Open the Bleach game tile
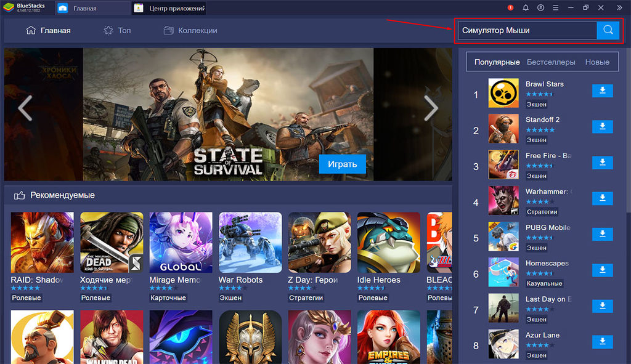Image resolution: width=631 pixels, height=364 pixels. click(x=439, y=243)
